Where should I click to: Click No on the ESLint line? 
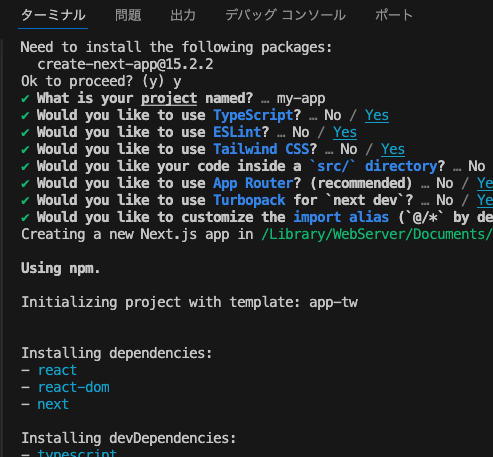301,132
